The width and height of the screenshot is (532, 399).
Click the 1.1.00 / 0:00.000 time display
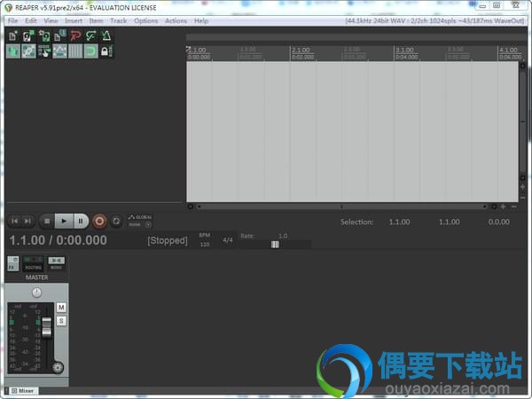coord(58,240)
